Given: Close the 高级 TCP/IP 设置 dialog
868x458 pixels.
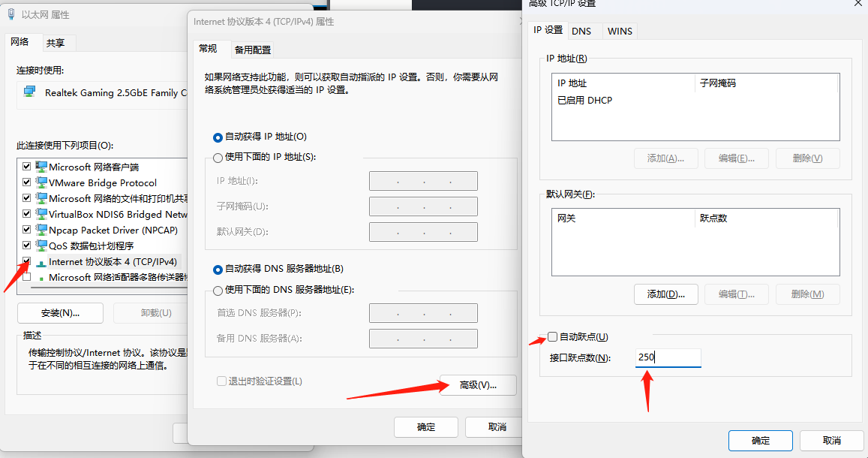Looking at the screenshot, I should 857,3.
